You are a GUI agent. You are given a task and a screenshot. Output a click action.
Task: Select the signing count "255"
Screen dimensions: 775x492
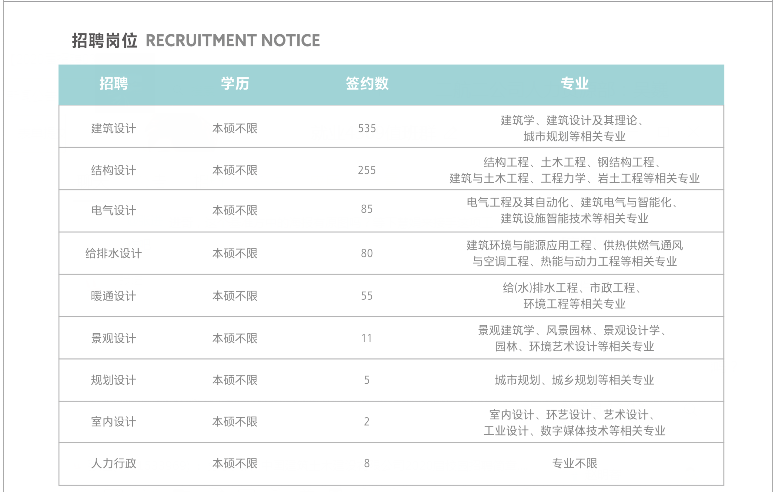tap(367, 170)
